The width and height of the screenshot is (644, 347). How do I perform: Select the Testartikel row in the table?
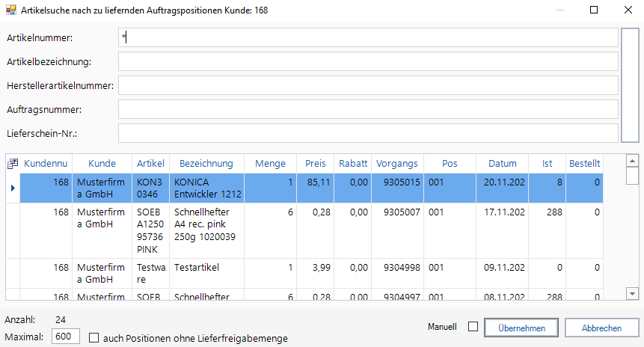(x=206, y=267)
